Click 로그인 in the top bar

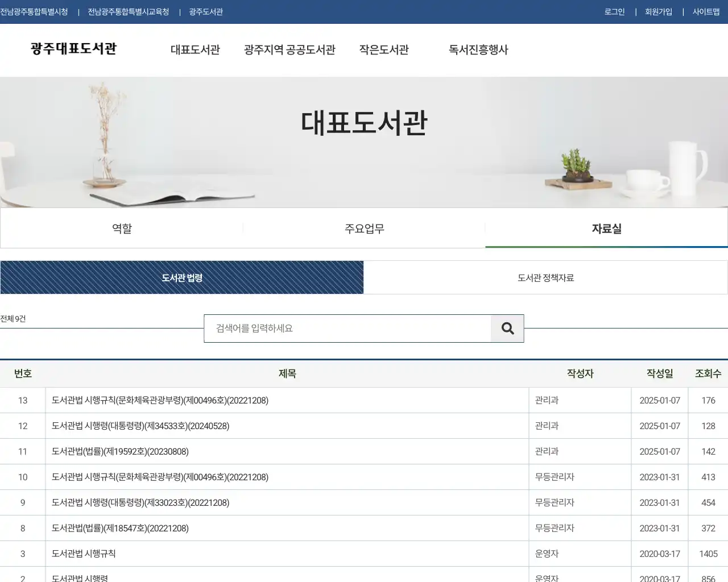coord(614,12)
